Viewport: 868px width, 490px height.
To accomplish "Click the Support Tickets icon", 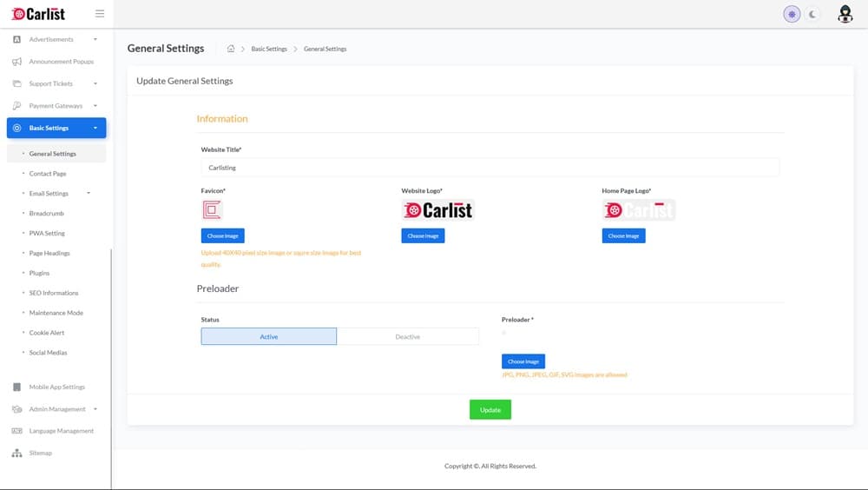I will [x=16, y=84].
